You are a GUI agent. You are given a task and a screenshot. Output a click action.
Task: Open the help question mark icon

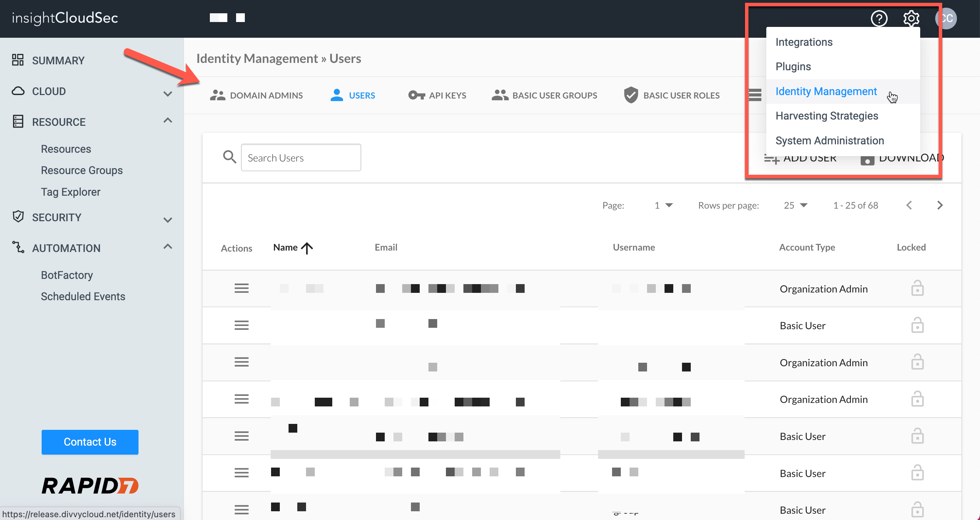tap(879, 18)
